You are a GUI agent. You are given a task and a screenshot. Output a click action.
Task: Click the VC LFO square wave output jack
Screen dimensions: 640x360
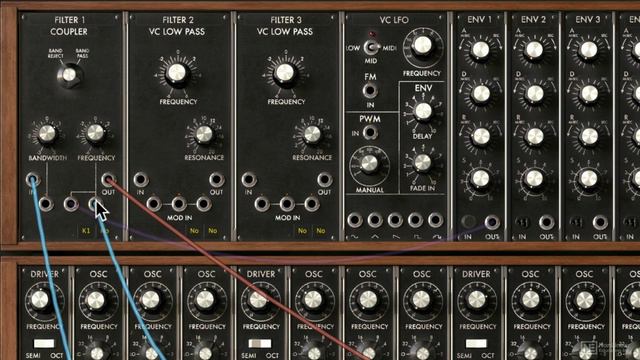415,220
